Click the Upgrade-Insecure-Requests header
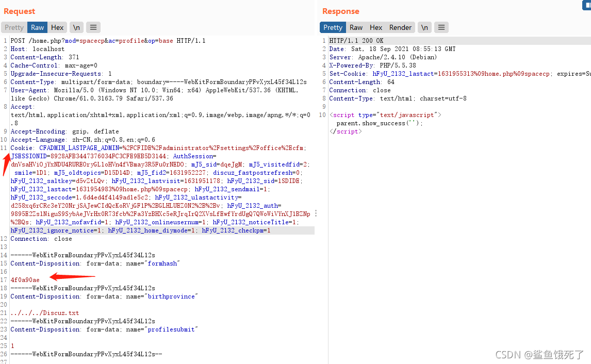Screen dimensions: 591x364 tap(61, 74)
